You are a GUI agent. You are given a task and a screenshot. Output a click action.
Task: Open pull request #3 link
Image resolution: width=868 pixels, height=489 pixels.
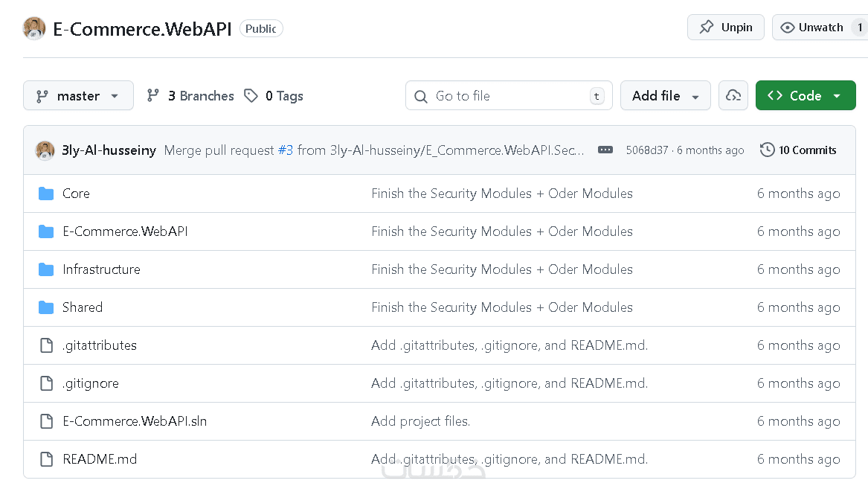pos(285,150)
